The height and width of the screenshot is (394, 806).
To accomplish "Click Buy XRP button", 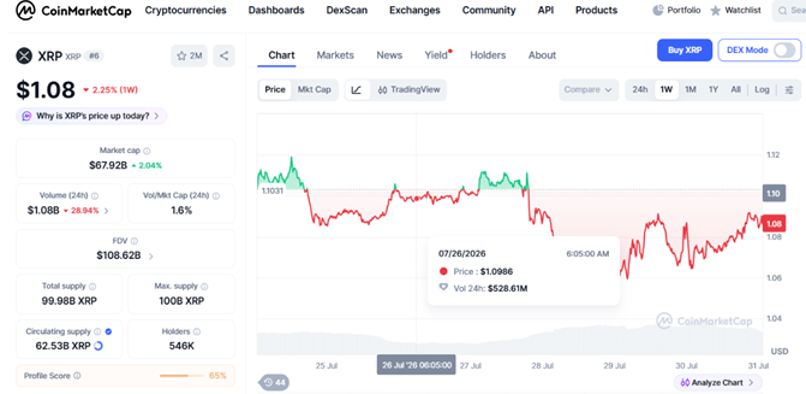I will (685, 50).
